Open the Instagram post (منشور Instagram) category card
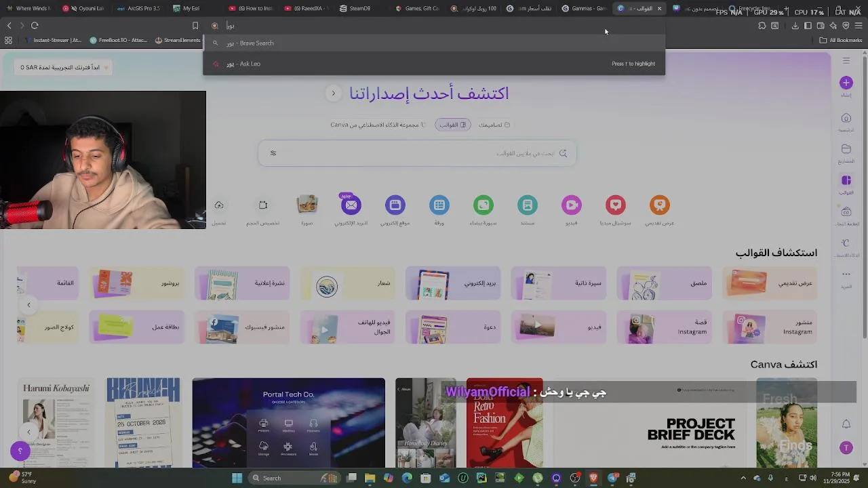The image size is (868, 488). click(770, 327)
